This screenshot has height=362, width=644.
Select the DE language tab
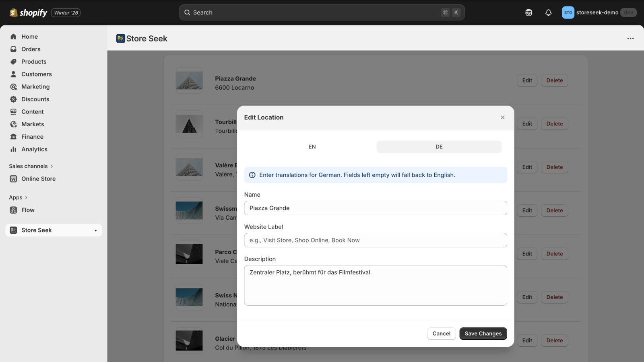439,147
